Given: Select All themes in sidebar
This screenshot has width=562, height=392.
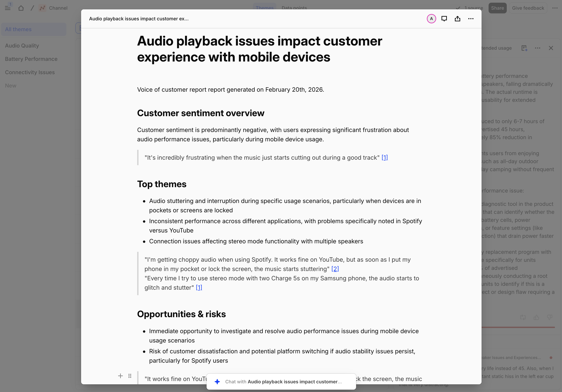Looking at the screenshot, I should [34, 29].
